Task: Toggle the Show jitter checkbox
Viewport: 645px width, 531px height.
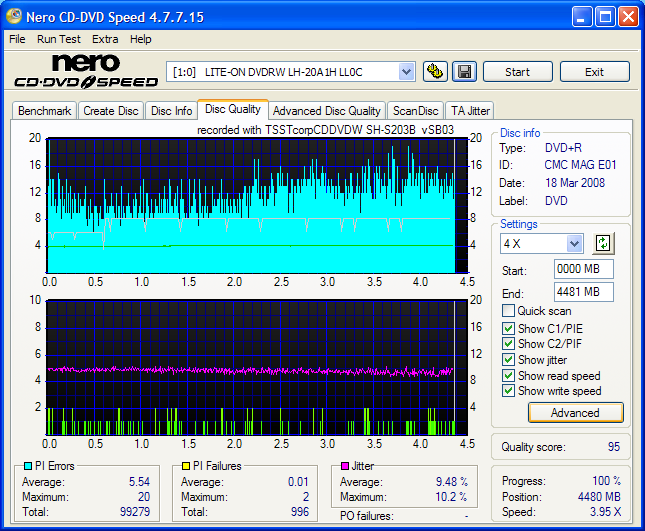Action: (x=509, y=360)
